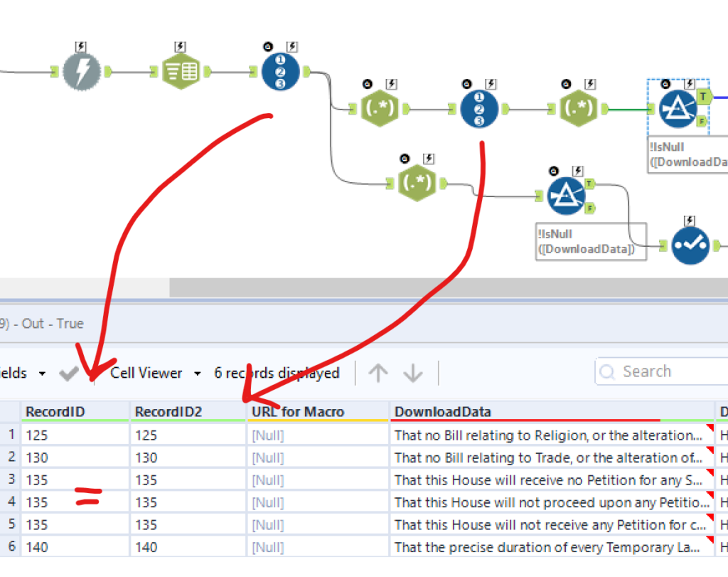Click the canvas horizontal scrollbar thumb
728x577 pixels.
pos(449,287)
